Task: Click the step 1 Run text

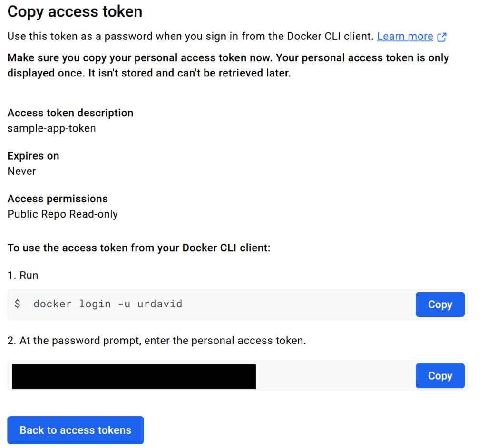Action: (x=23, y=276)
